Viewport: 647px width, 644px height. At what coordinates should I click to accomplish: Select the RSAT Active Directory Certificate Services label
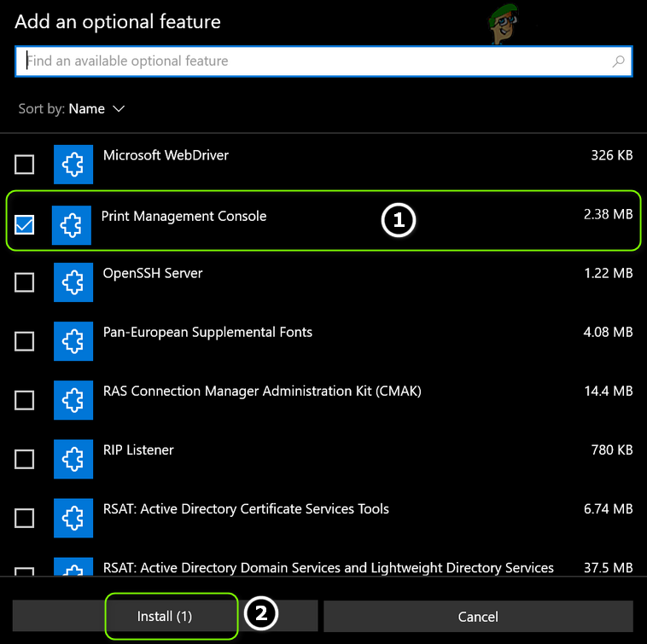tap(246, 509)
